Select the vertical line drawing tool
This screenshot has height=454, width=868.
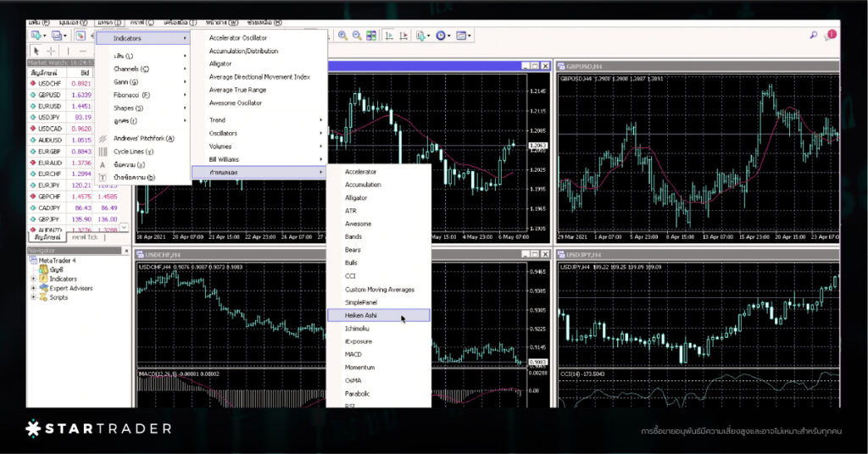[x=69, y=51]
